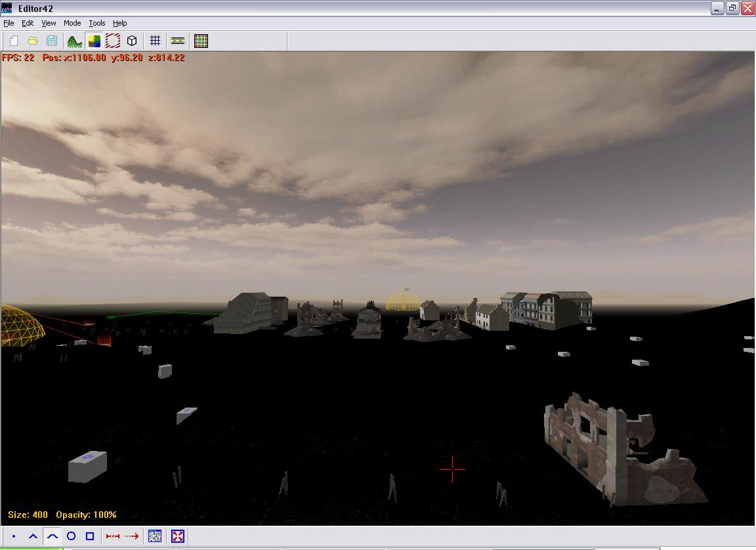This screenshot has width=756, height=550.
Task: Open the Help menu
Action: click(x=120, y=23)
